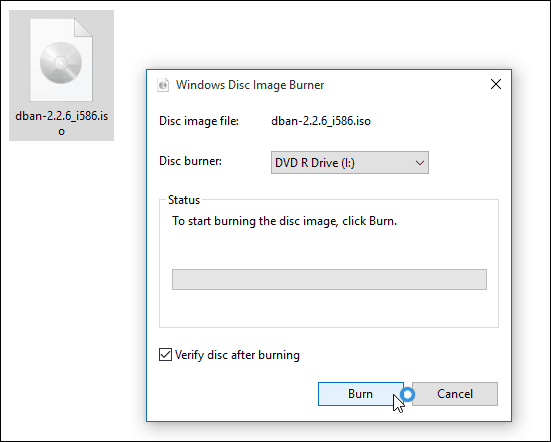Click the 'Status' group box heading
The height and width of the screenshot is (442, 551).
184,200
